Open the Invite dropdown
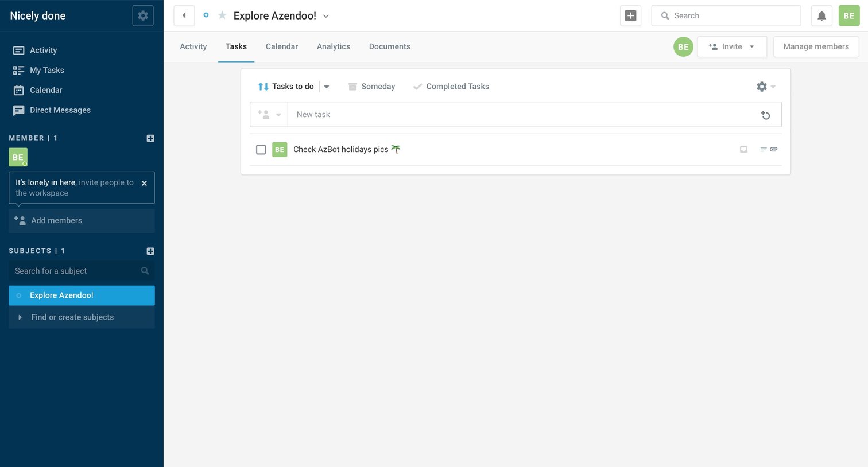The image size is (868, 467). point(732,47)
